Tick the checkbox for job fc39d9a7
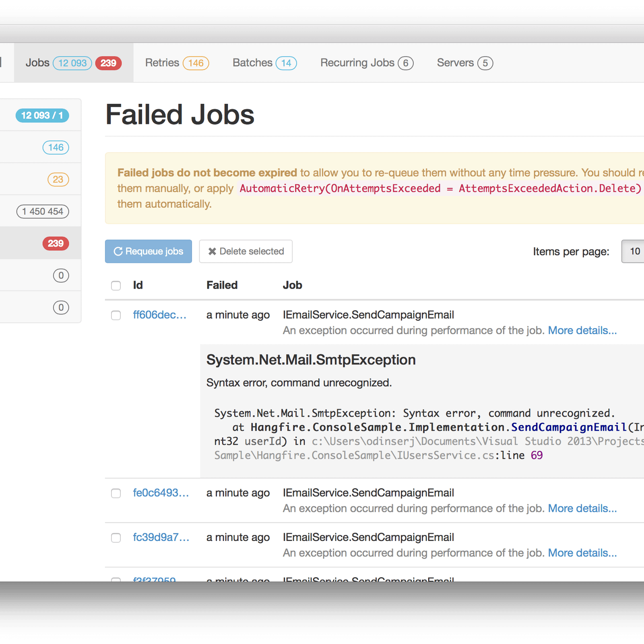 click(x=116, y=538)
